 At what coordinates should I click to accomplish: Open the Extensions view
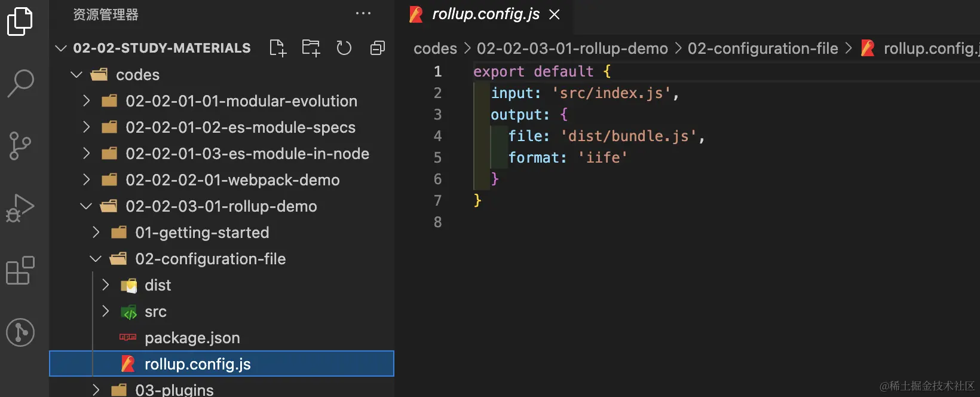click(x=20, y=271)
